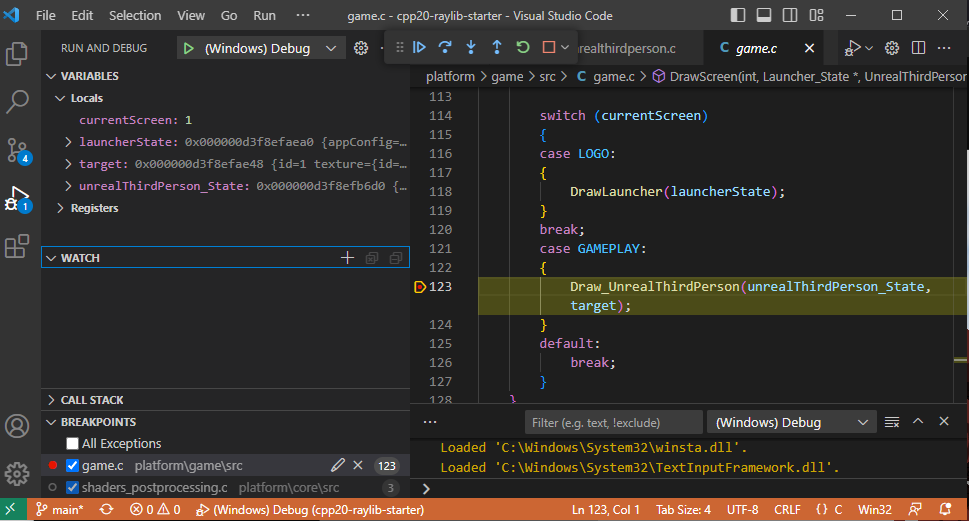Expand the target variable
Image resolution: width=969 pixels, height=521 pixels.
(x=68, y=164)
